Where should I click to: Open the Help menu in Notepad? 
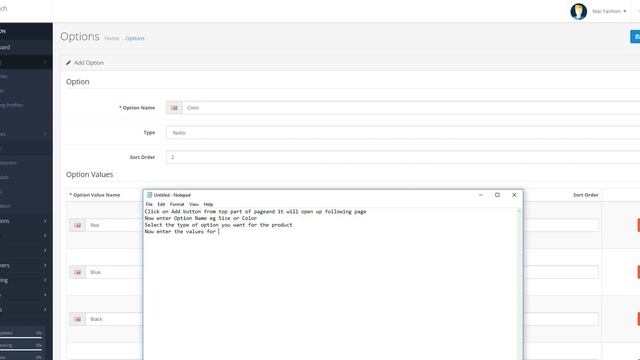click(x=208, y=204)
